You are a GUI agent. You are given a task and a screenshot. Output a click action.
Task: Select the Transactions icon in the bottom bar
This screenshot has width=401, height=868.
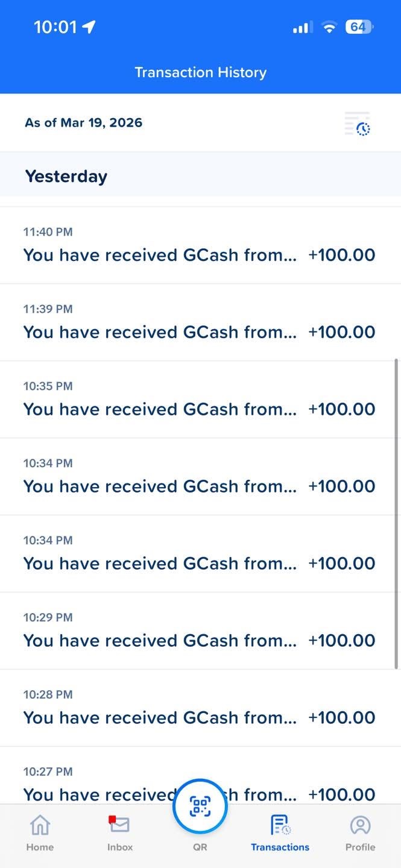point(280,825)
